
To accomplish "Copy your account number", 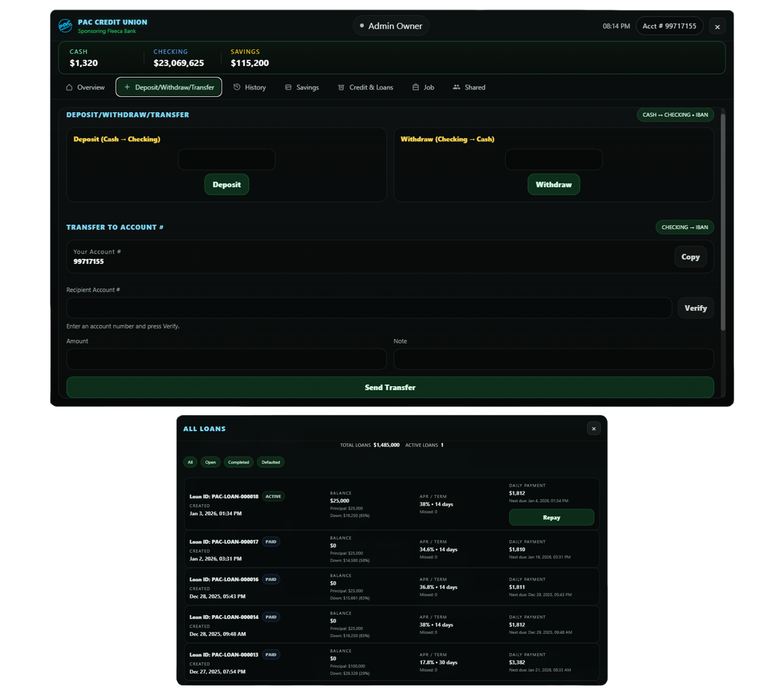I will point(690,257).
